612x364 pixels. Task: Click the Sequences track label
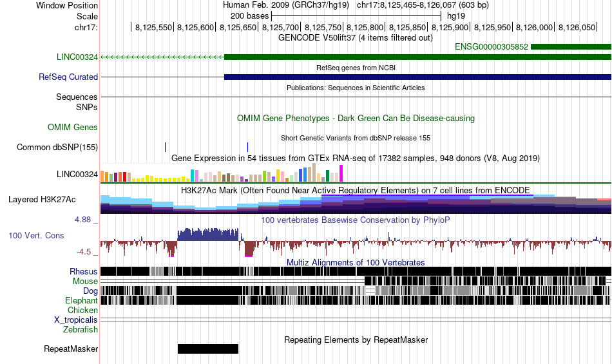click(77, 97)
